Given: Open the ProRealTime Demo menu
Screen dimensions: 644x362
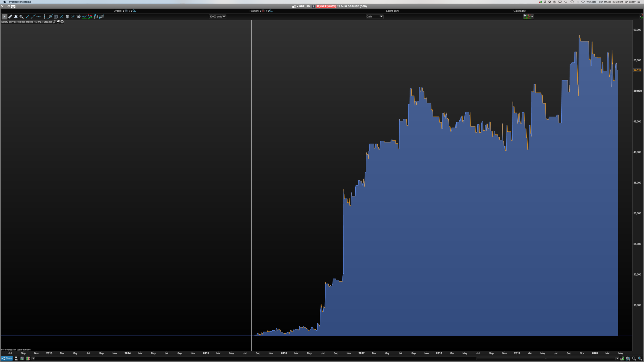Looking at the screenshot, I should coord(20,2).
